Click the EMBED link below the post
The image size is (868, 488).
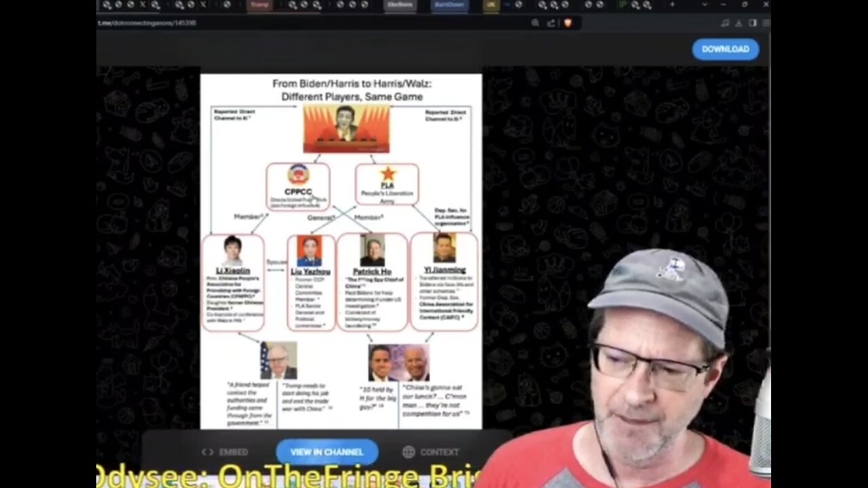(233, 452)
